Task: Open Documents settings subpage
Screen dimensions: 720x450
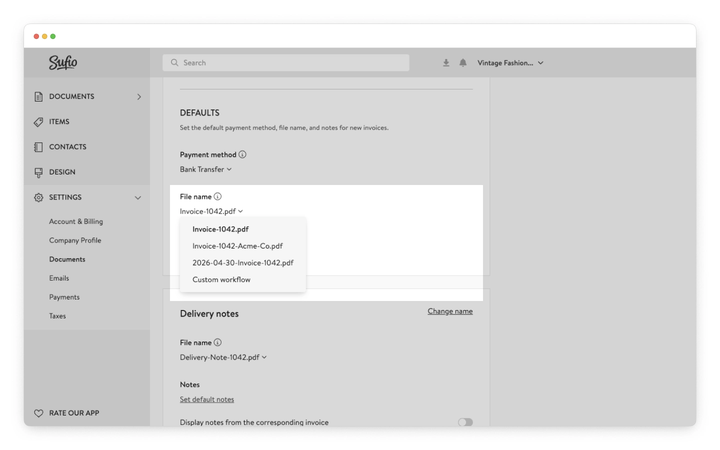Action: (67, 259)
